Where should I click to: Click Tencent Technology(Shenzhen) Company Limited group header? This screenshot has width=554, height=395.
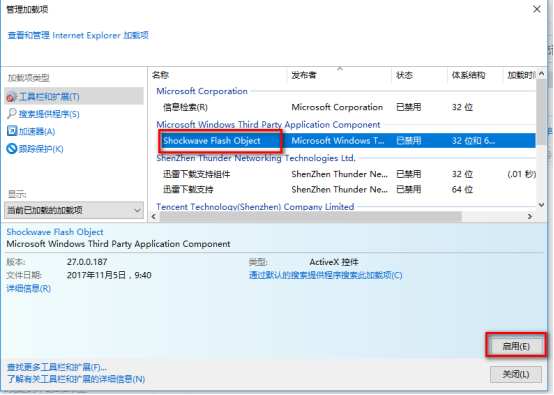pos(255,207)
